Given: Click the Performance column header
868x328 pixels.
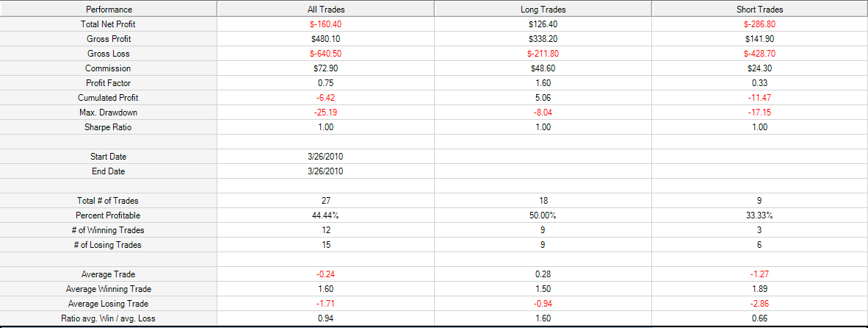Looking at the screenshot, I should [109, 10].
